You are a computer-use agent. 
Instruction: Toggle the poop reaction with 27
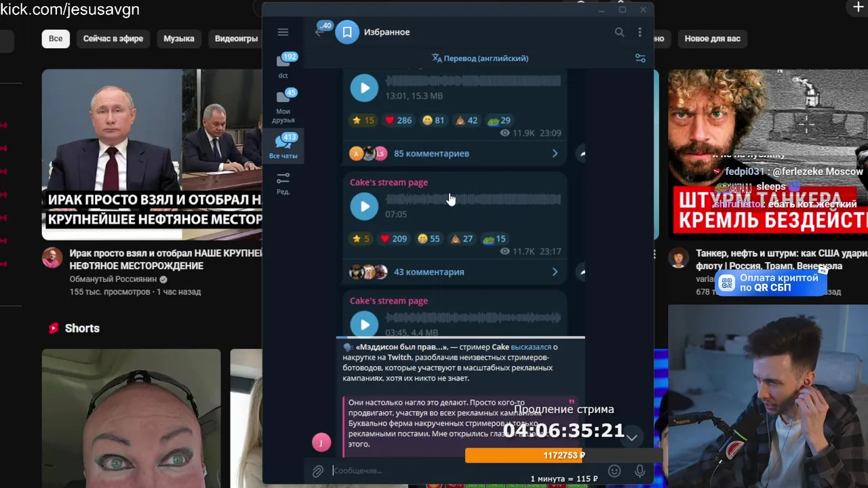pos(462,239)
